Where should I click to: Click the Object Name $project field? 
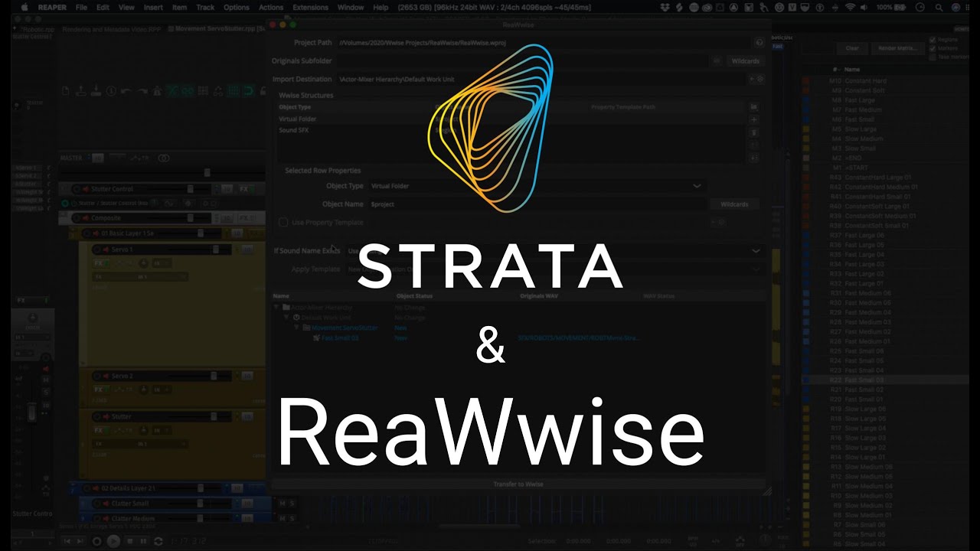click(537, 204)
